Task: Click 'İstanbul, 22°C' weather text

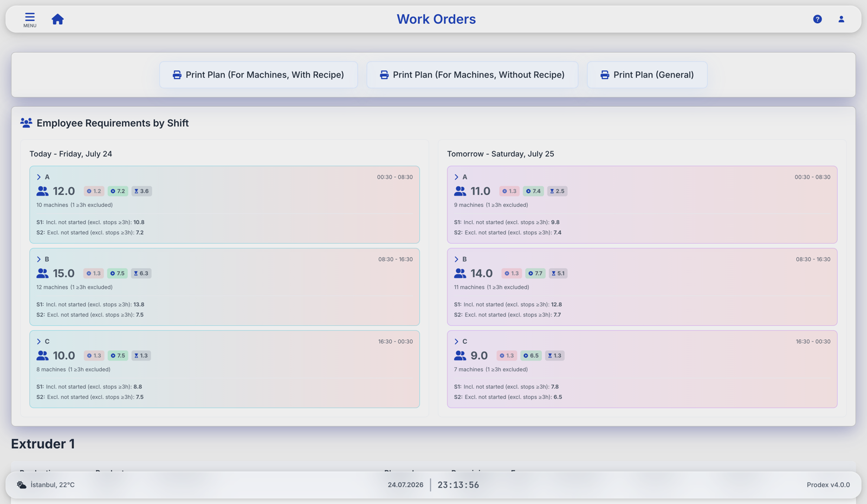Action: point(53,485)
